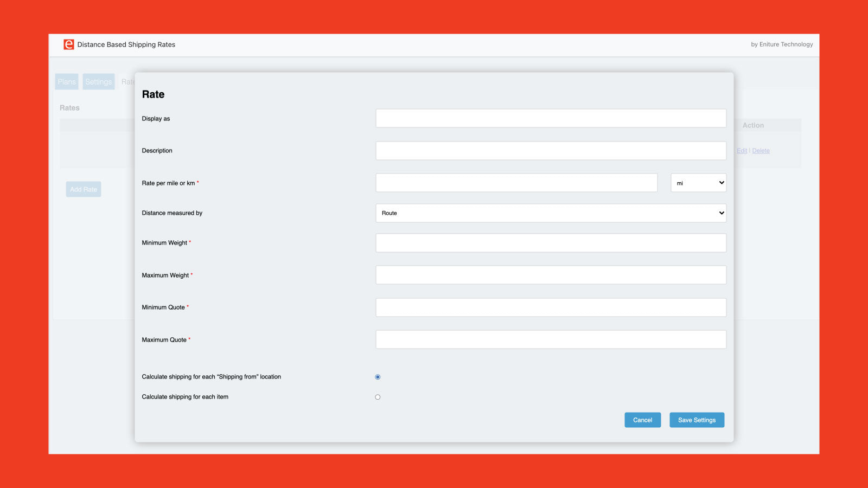Click the Minimum Quote field
Screen dimensions: 868x488
click(x=551, y=307)
